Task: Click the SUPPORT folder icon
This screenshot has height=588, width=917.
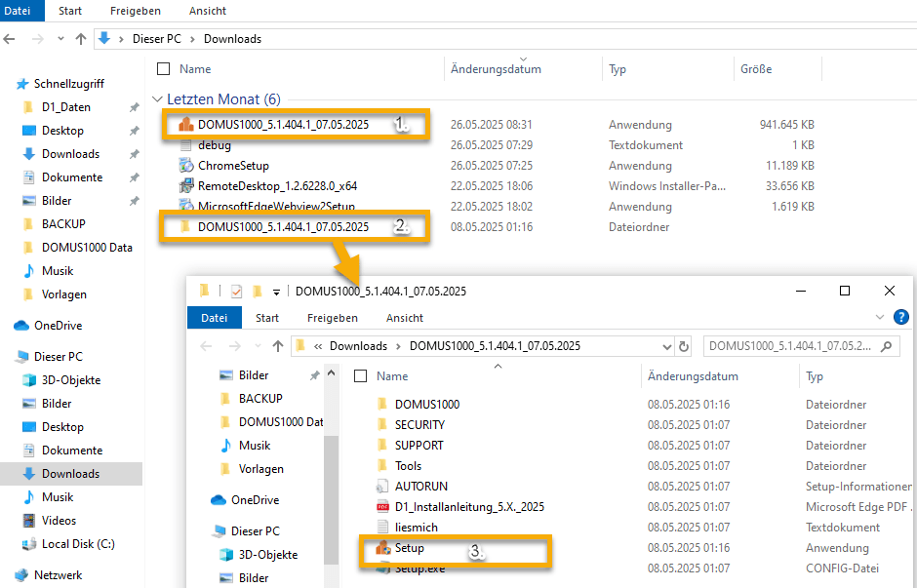Action: coord(382,446)
